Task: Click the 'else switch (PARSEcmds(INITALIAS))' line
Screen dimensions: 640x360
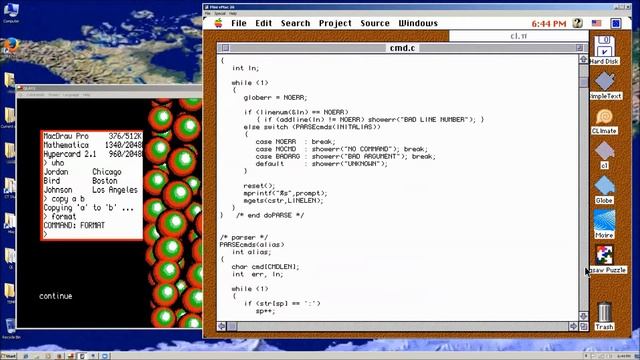Action: (312, 127)
